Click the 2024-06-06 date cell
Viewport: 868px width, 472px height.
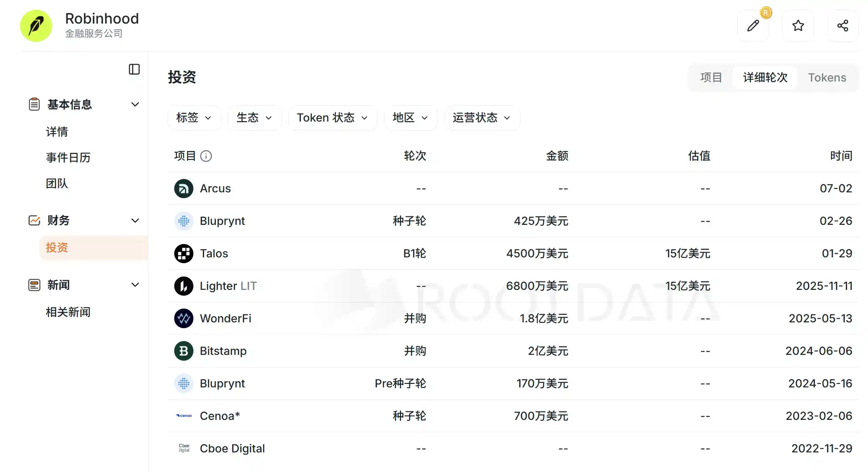tap(819, 351)
